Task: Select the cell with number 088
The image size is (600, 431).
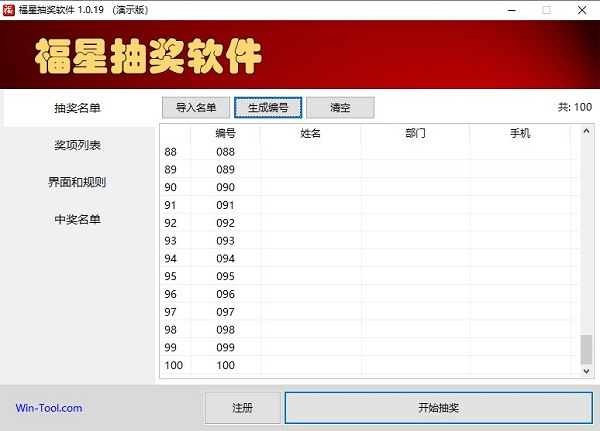Action: [x=225, y=152]
